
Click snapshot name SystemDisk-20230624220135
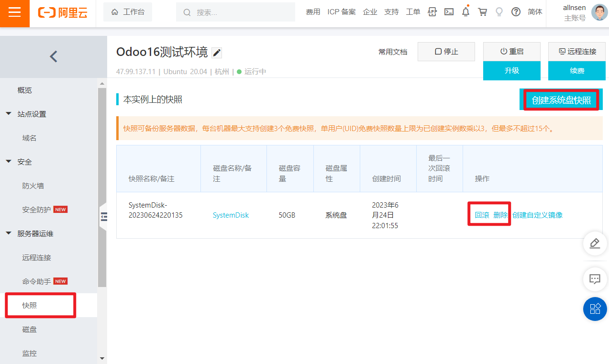pyautogui.click(x=155, y=210)
